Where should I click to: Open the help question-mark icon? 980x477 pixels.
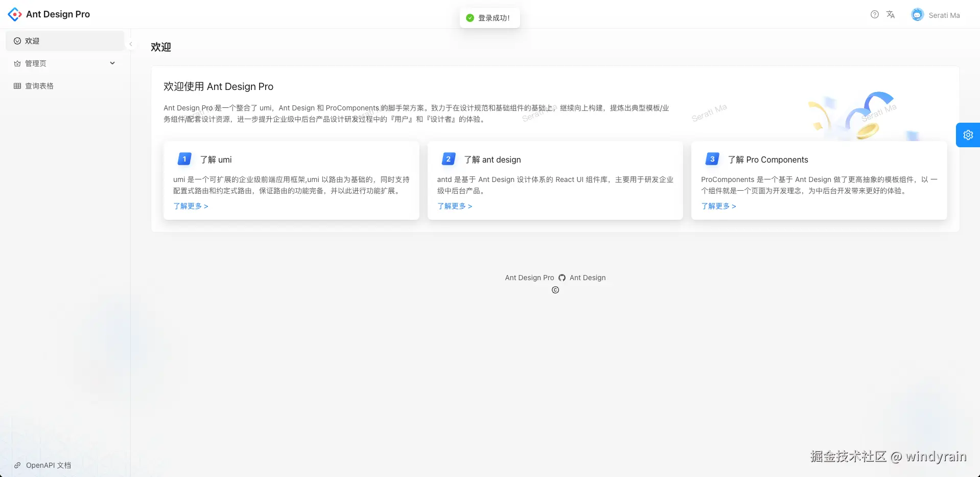pyautogui.click(x=875, y=14)
